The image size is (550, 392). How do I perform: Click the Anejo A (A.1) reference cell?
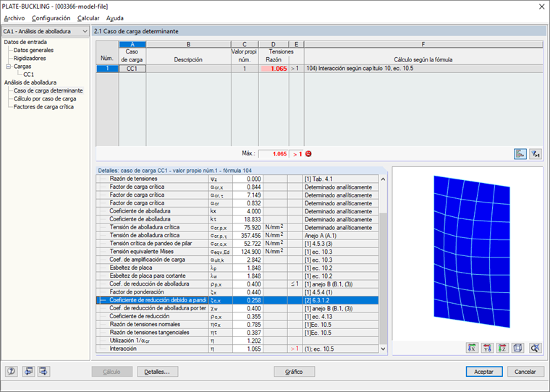click(x=340, y=235)
